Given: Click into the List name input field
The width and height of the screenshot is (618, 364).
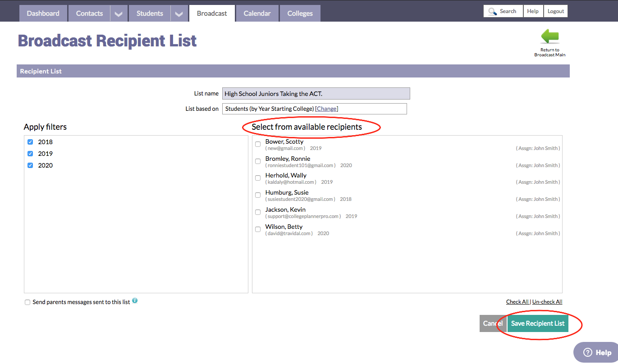Looking at the screenshot, I should point(316,93).
